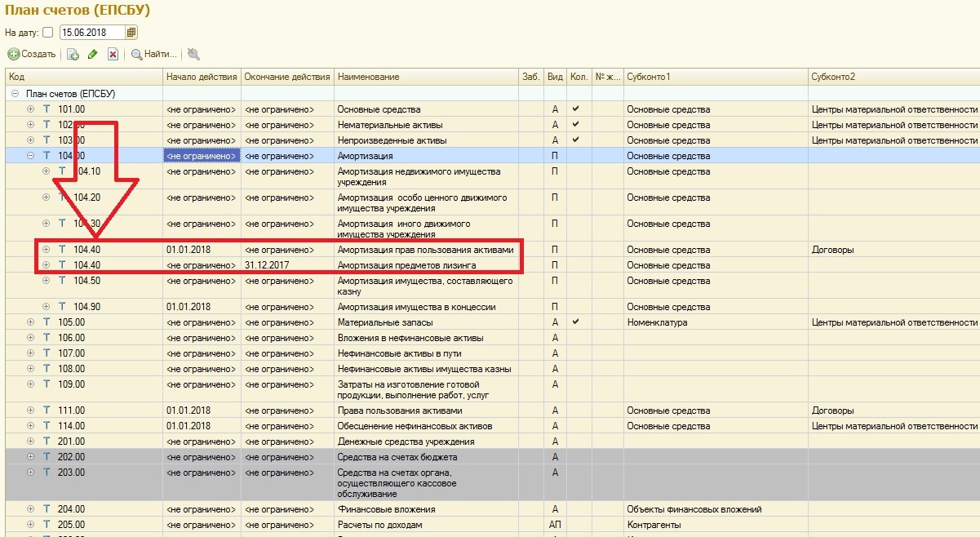Collapse the План счетов (ЕПСБУ) root node
Viewport: 980px width, 537px height.
pyautogui.click(x=16, y=94)
